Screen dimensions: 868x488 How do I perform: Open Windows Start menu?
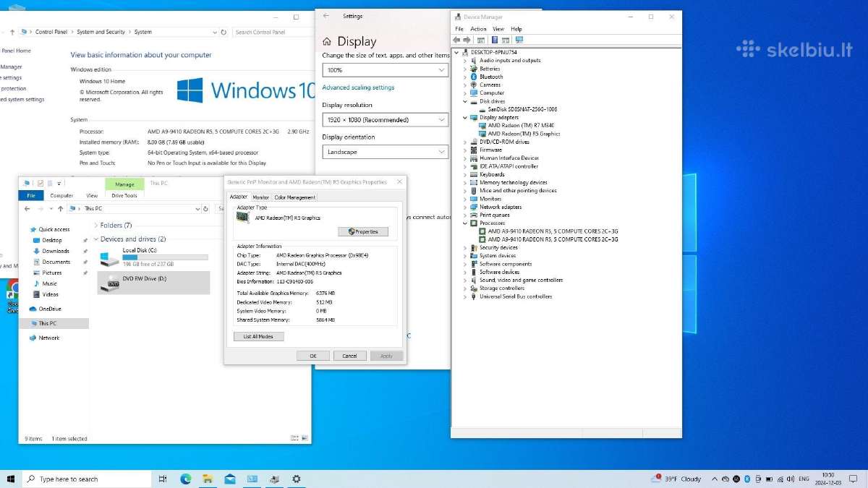(x=11, y=479)
